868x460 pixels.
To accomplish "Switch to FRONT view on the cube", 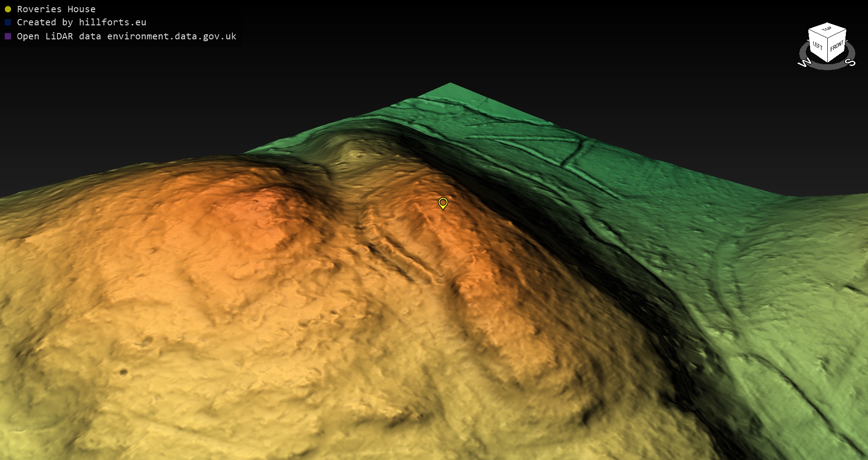I will (837, 46).
